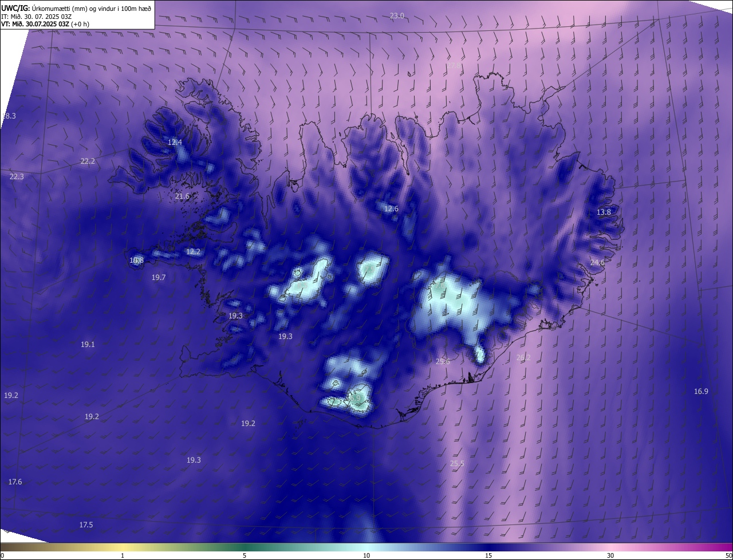Select the 25.5 value label
The image size is (733, 560).
(457, 463)
